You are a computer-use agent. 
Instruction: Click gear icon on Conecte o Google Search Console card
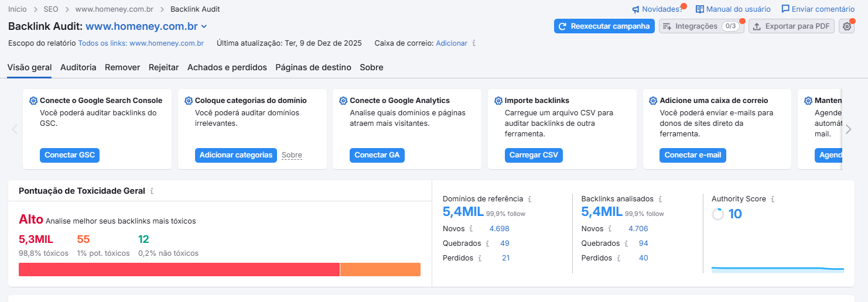33,101
